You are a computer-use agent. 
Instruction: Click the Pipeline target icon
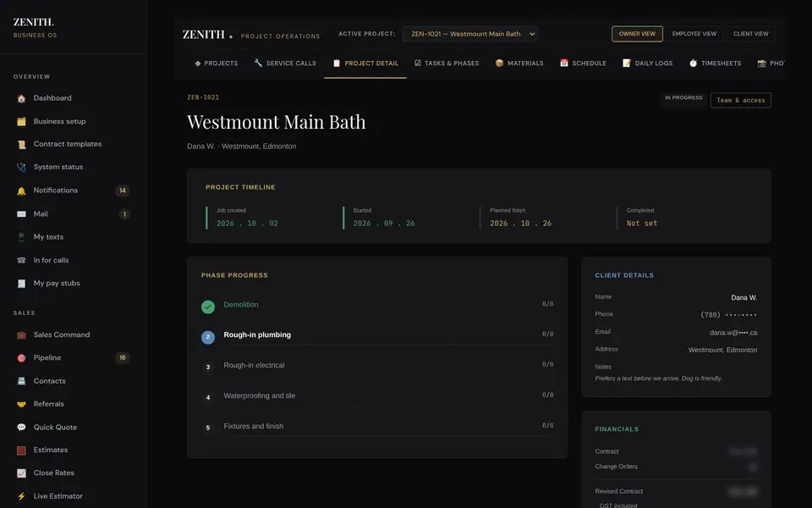click(21, 358)
